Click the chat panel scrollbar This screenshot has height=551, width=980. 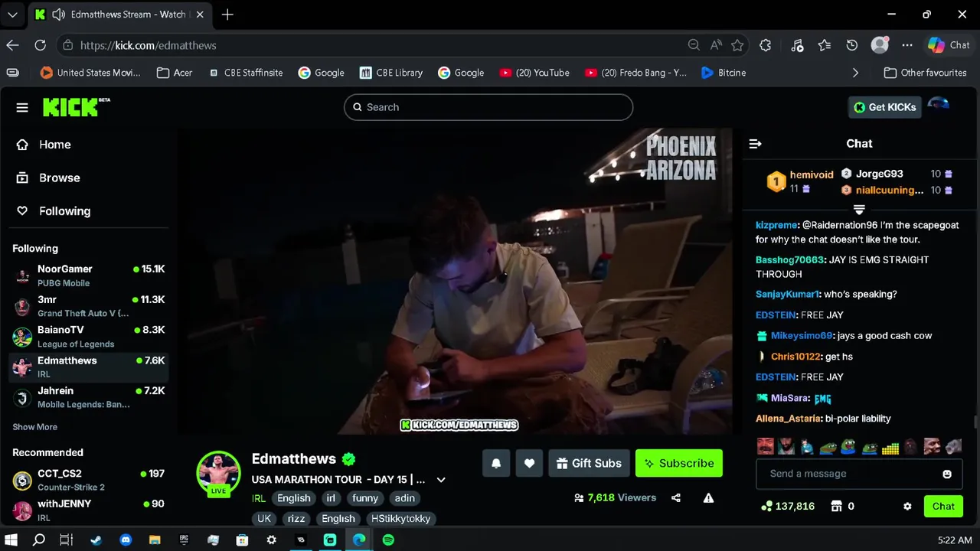[975, 422]
